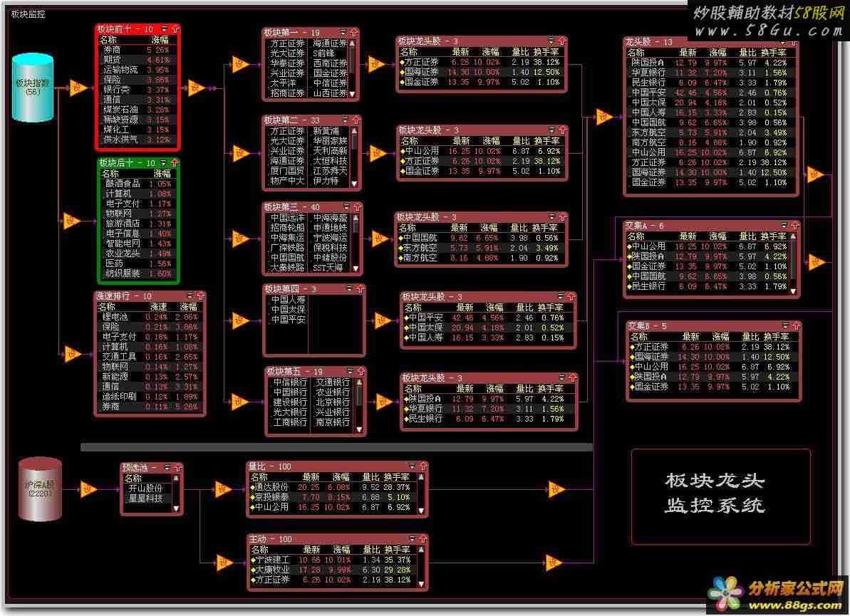The height and width of the screenshot is (616, 850).
Task: Click scroll-down arrow in 交集A table
Action: [792, 291]
